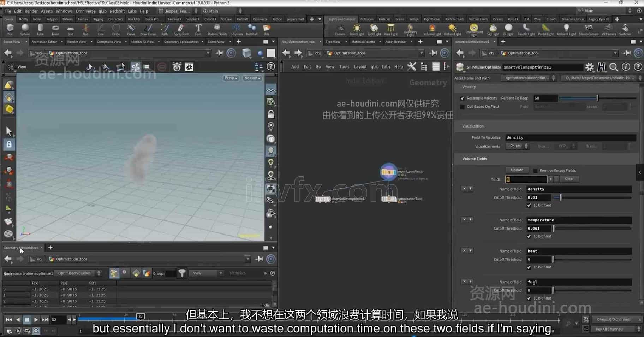Select the Metaball shelf tool
The width and height of the screenshot is (644, 337).
[x=252, y=30]
